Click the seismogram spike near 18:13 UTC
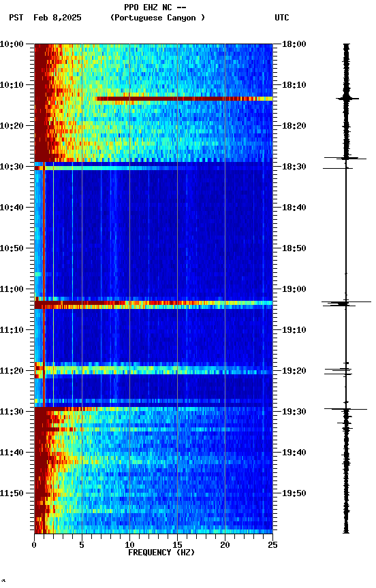The image size is (376, 588). click(347, 99)
